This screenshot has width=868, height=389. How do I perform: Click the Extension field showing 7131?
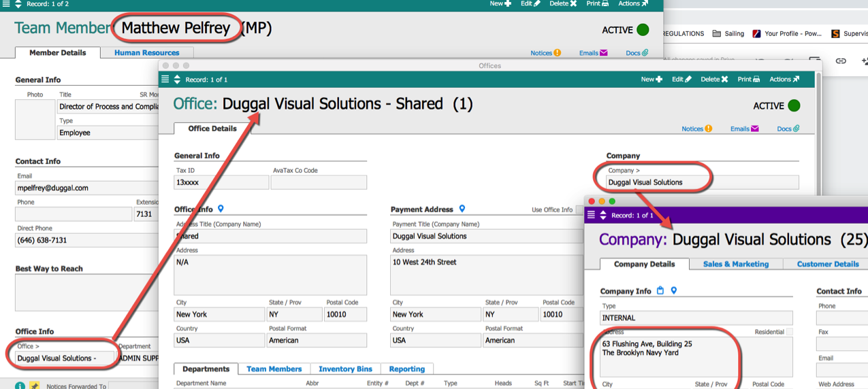(x=146, y=214)
